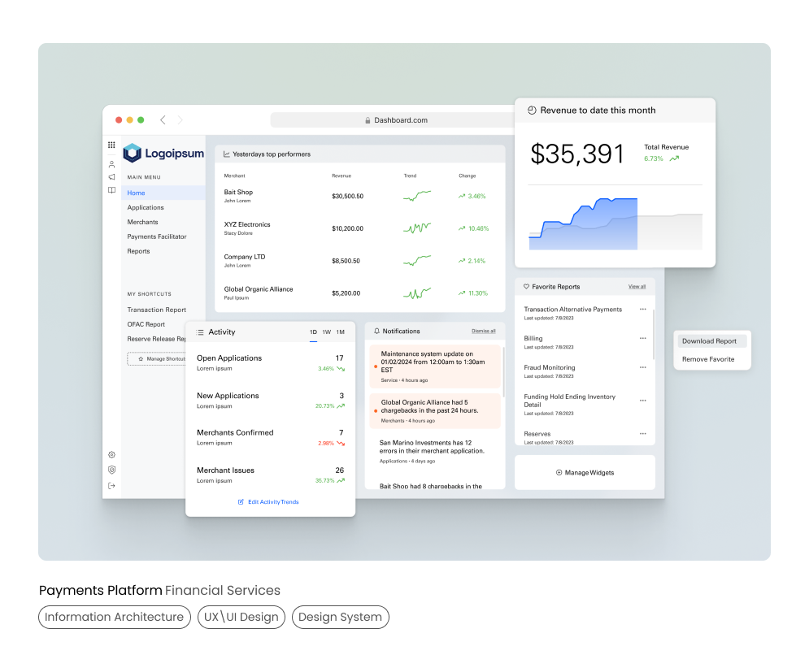Open announcements via the megaphone icon
Screen dimensions: 809x672
pyautogui.click(x=111, y=178)
